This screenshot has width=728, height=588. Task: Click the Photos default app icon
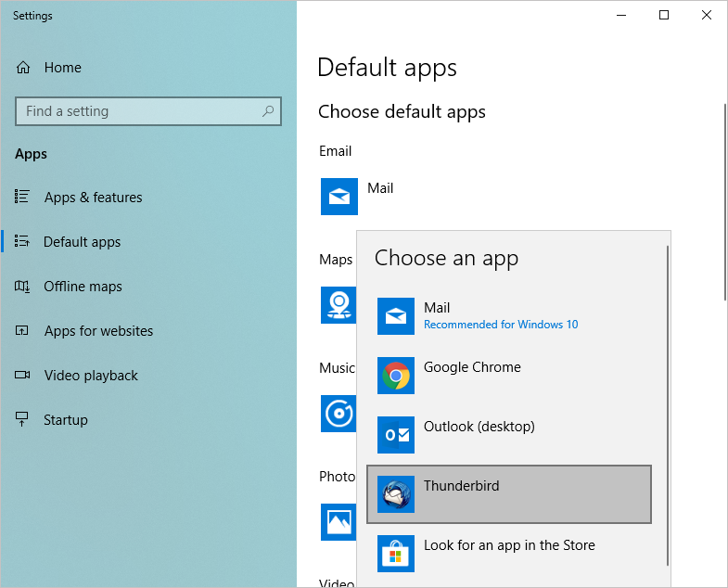click(x=338, y=521)
